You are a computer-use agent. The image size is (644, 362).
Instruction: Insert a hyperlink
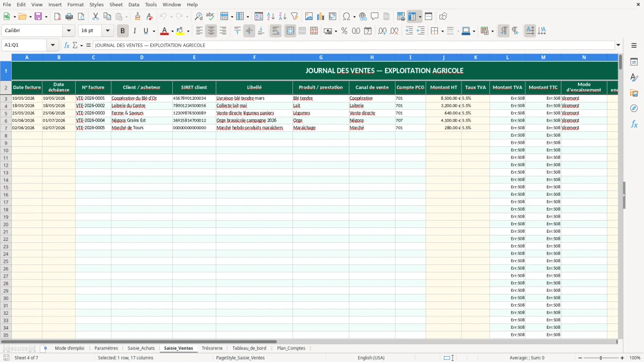(x=363, y=17)
